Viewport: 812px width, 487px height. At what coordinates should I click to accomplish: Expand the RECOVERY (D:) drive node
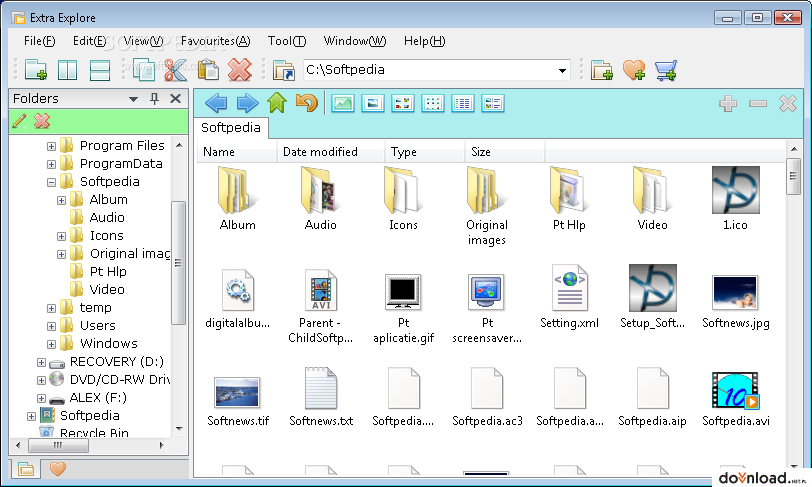41,362
